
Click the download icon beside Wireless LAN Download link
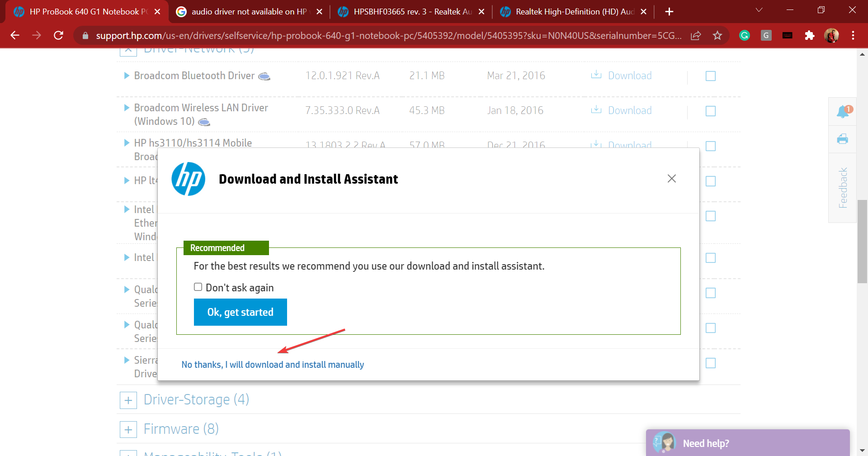[x=596, y=109]
